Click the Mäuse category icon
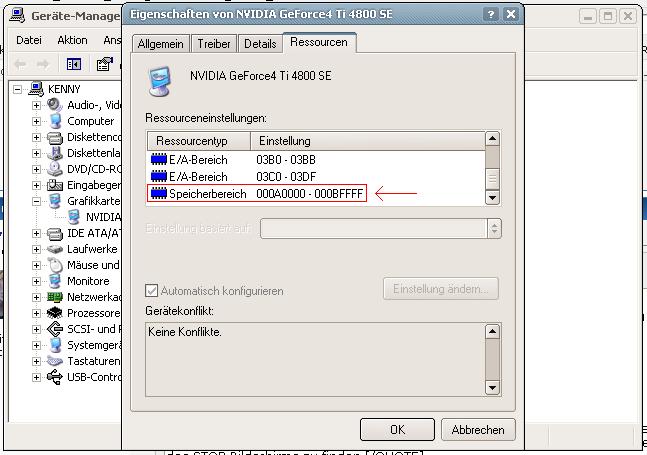647x455 pixels. pos(55,265)
